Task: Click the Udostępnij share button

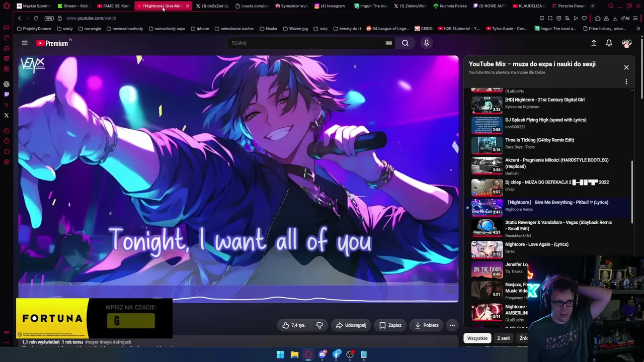Action: pyautogui.click(x=351, y=325)
